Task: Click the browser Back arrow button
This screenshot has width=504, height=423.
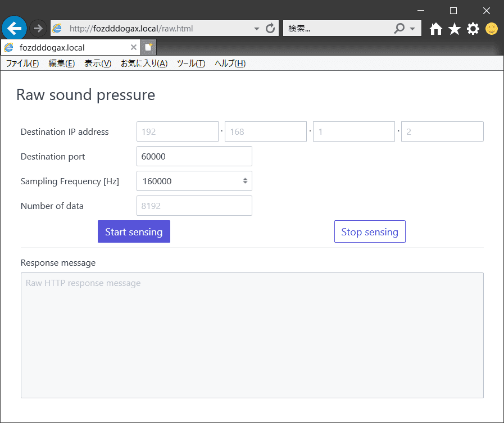Action: click(15, 28)
